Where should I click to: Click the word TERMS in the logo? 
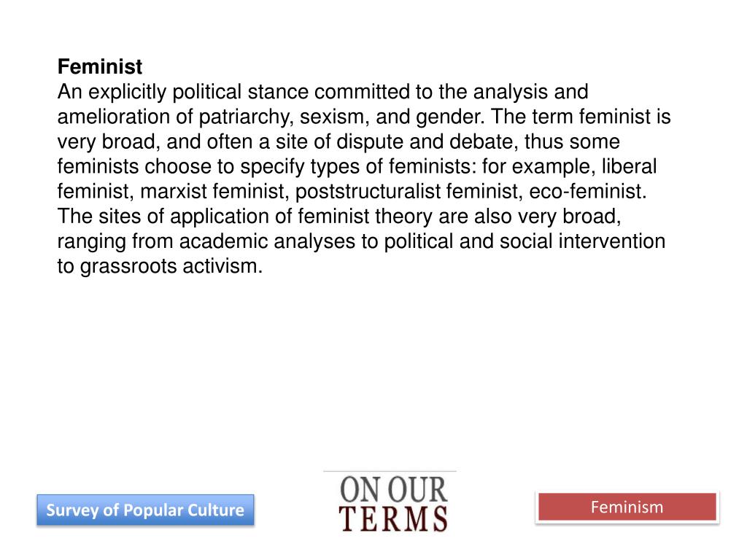(393, 518)
